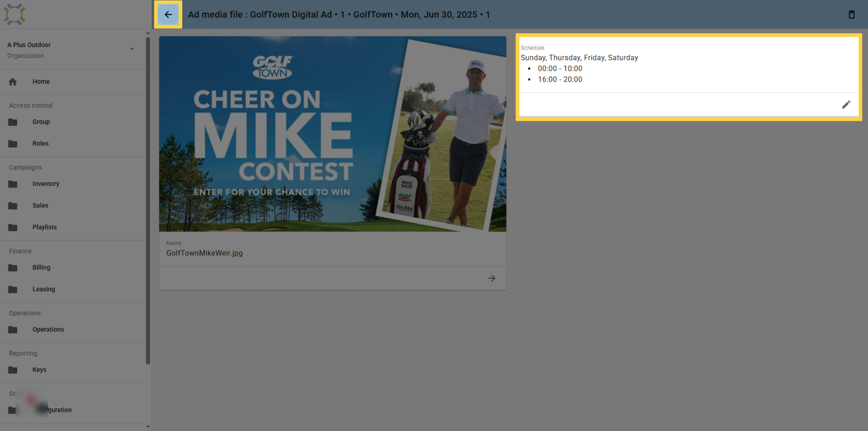The image size is (868, 431).
Task: Click the folder icon next to Group
Action: (13, 122)
